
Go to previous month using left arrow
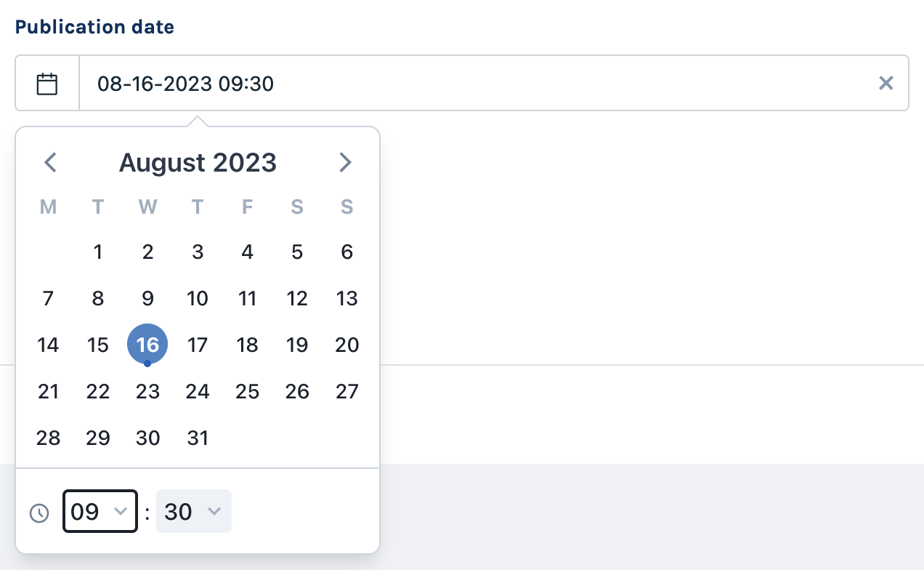(x=50, y=162)
